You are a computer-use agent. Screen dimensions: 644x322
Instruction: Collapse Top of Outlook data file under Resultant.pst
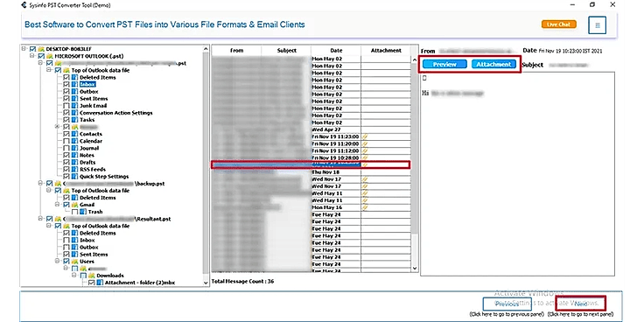[x=49, y=226]
